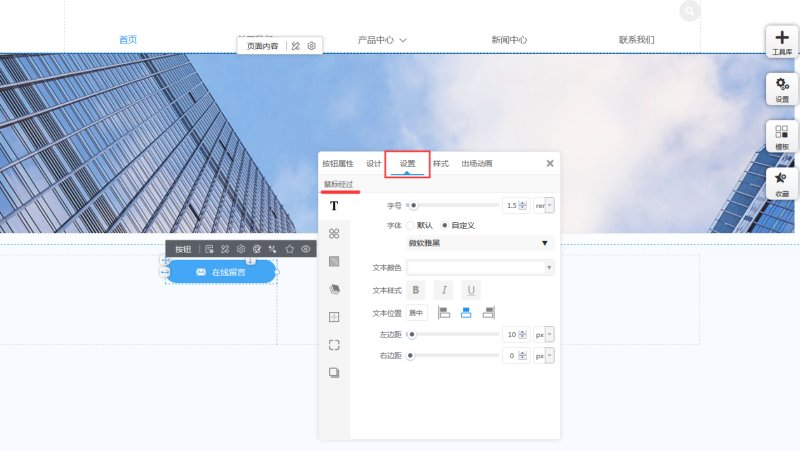Select the text (T) settings icon
The width and height of the screenshot is (800, 450).
[334, 205]
